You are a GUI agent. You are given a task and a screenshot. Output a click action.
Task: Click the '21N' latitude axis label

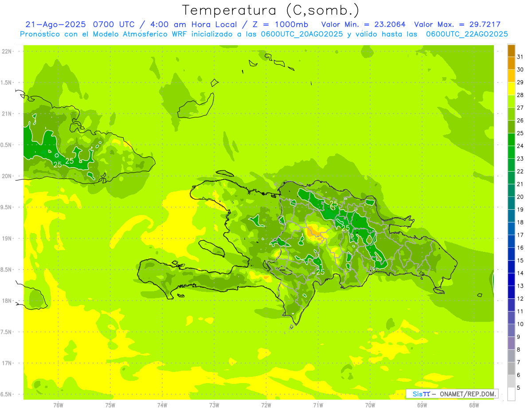[x=7, y=114]
